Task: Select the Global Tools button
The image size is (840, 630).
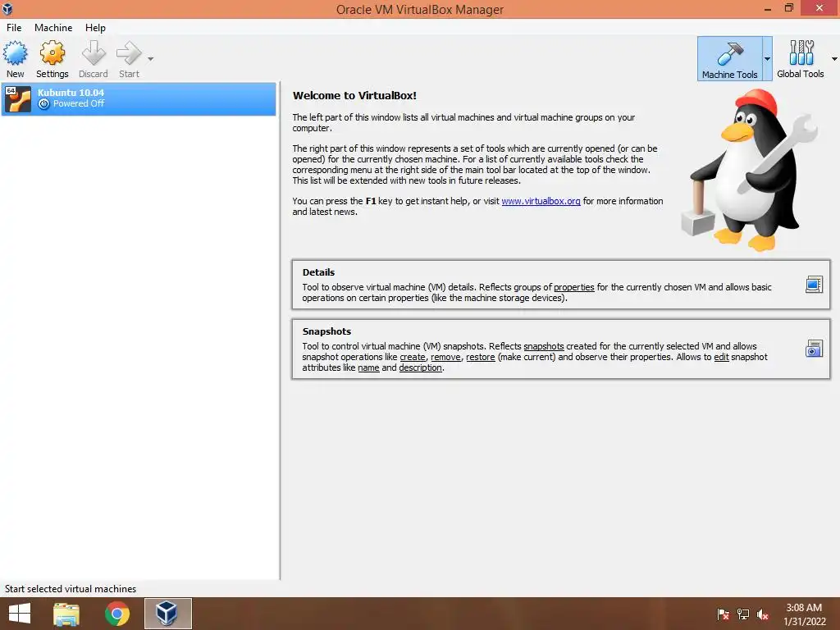Action: pyautogui.click(x=801, y=59)
